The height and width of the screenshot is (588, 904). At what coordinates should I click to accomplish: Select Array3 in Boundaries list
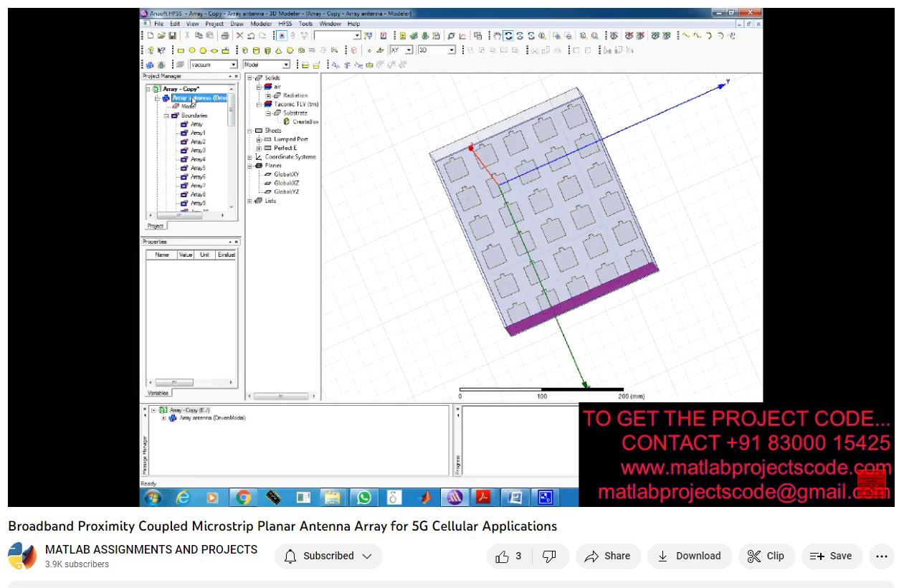[197, 151]
